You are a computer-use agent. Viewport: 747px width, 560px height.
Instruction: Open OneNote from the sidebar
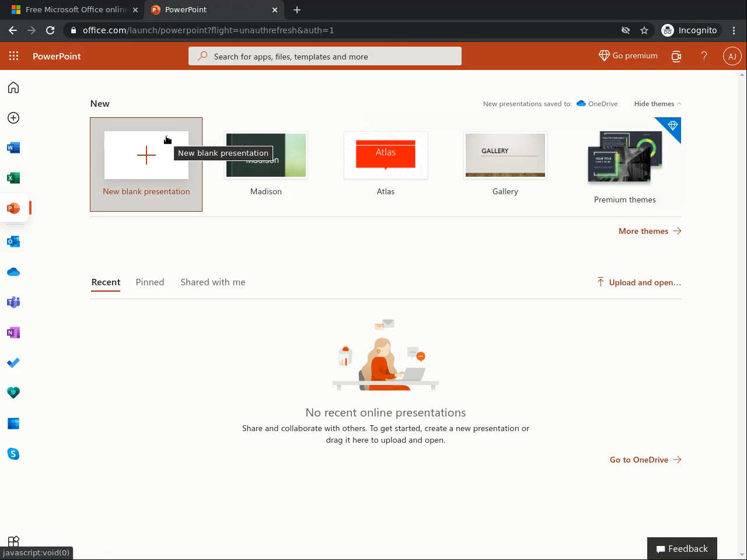click(13, 332)
